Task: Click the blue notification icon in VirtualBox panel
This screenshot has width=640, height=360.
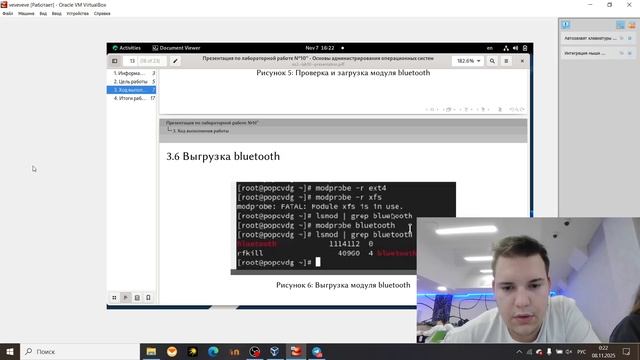Action: coord(566,25)
